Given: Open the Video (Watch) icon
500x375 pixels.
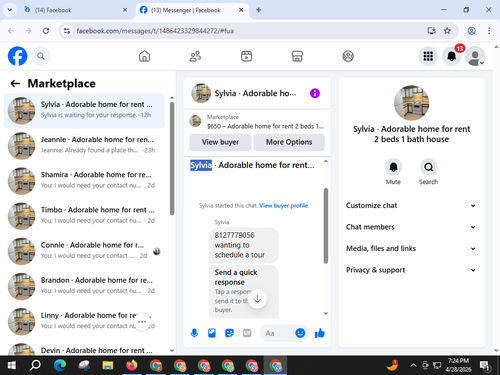Looking at the screenshot, I should coord(246,56).
